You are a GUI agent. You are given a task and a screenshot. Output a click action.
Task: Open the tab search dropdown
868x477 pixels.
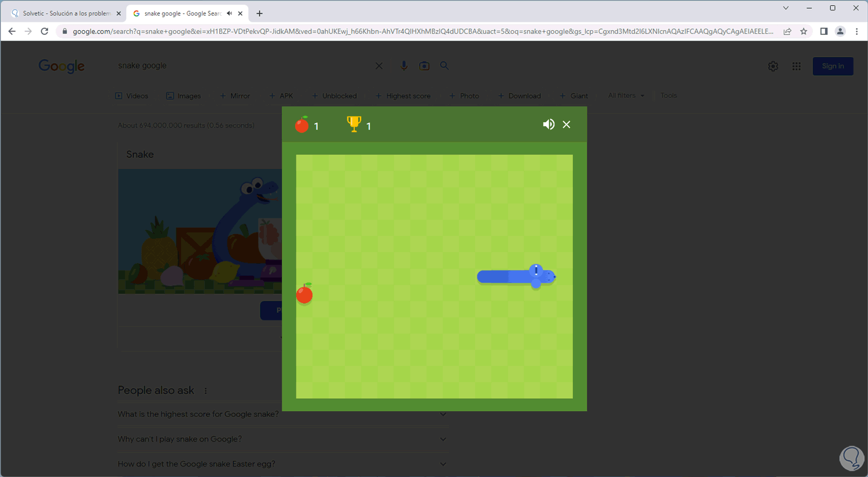click(786, 8)
